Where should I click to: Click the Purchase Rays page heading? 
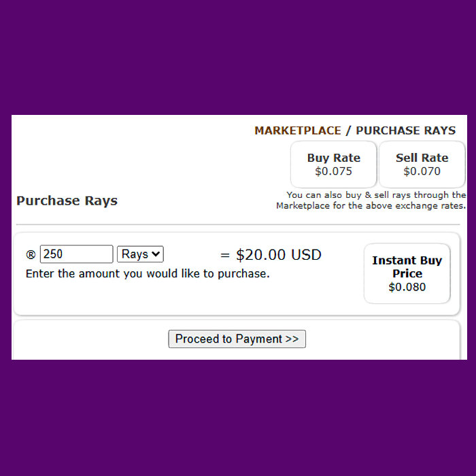point(67,201)
